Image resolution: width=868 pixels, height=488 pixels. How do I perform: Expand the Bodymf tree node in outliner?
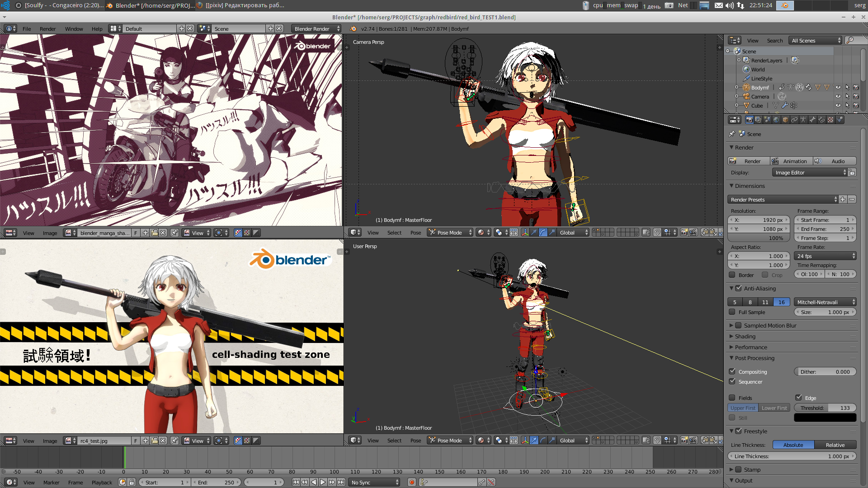[736, 87]
